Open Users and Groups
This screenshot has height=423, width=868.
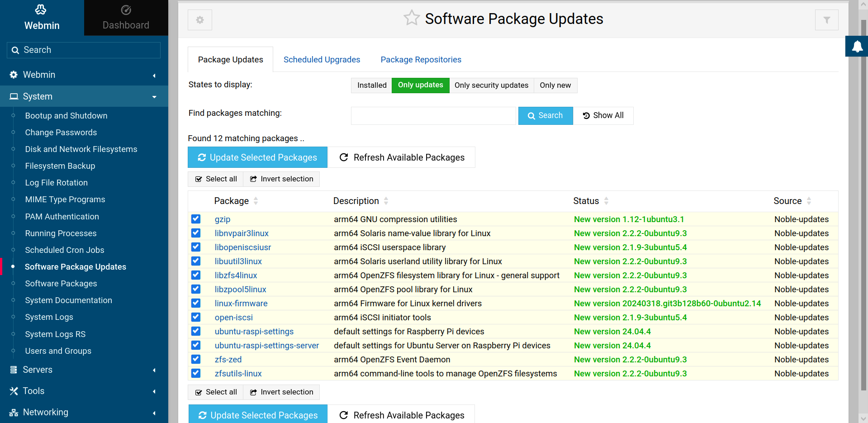pyautogui.click(x=58, y=351)
